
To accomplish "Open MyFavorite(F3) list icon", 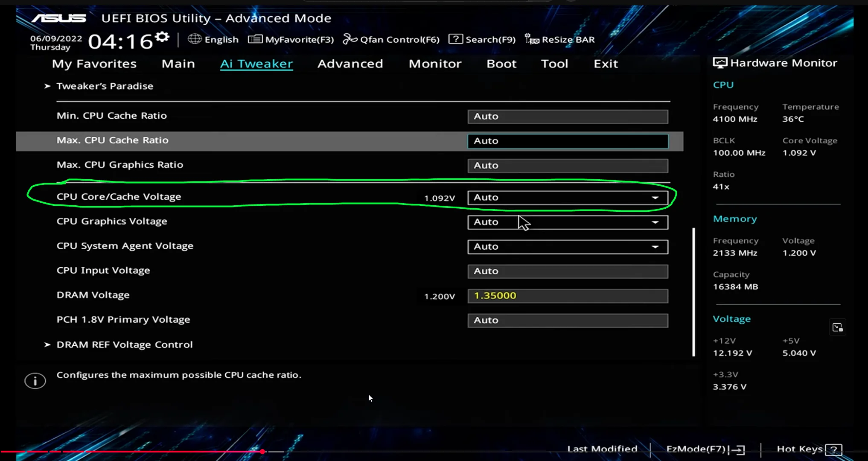I will (x=255, y=39).
